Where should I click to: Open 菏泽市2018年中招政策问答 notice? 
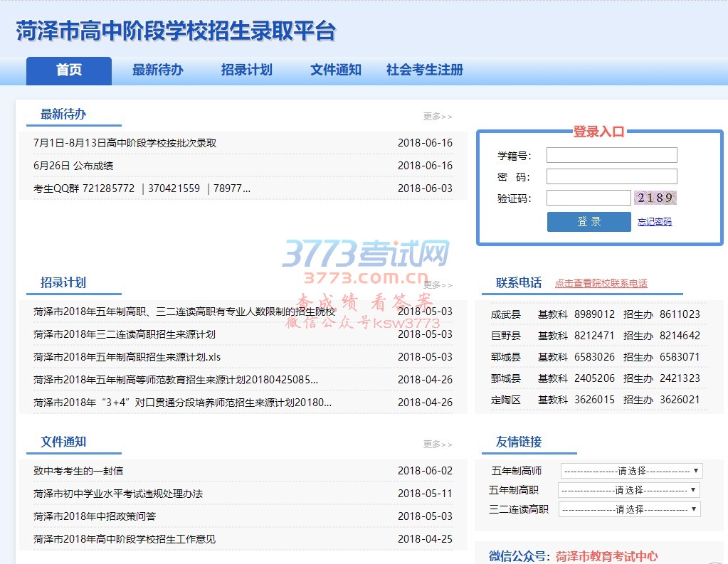pos(94,516)
